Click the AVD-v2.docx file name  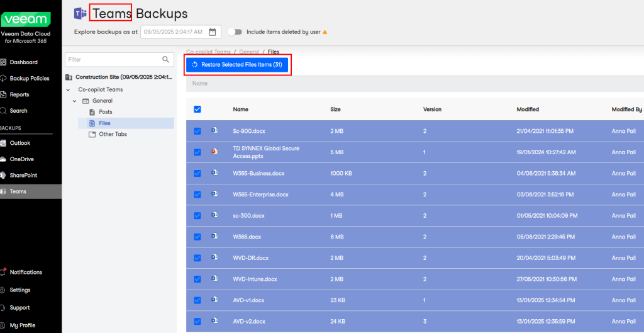(249, 321)
